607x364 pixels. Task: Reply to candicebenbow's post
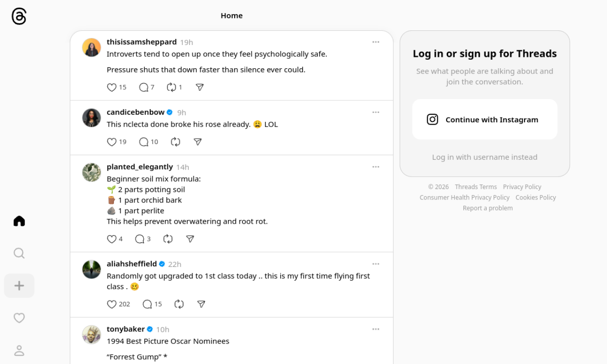point(143,142)
